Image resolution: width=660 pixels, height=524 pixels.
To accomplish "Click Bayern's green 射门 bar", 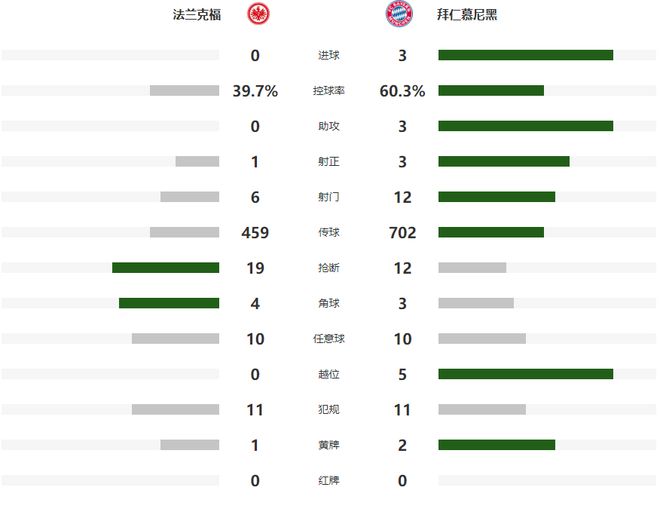I will tap(496, 197).
